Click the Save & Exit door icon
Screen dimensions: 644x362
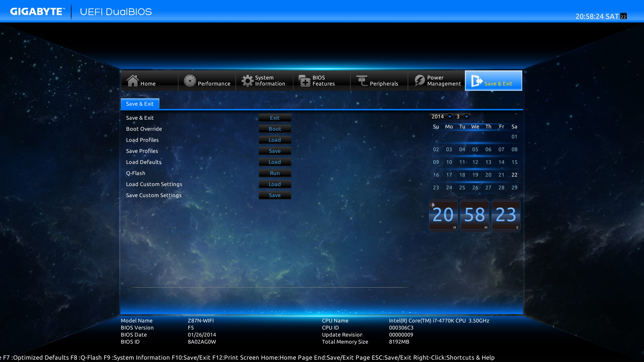[x=477, y=81]
